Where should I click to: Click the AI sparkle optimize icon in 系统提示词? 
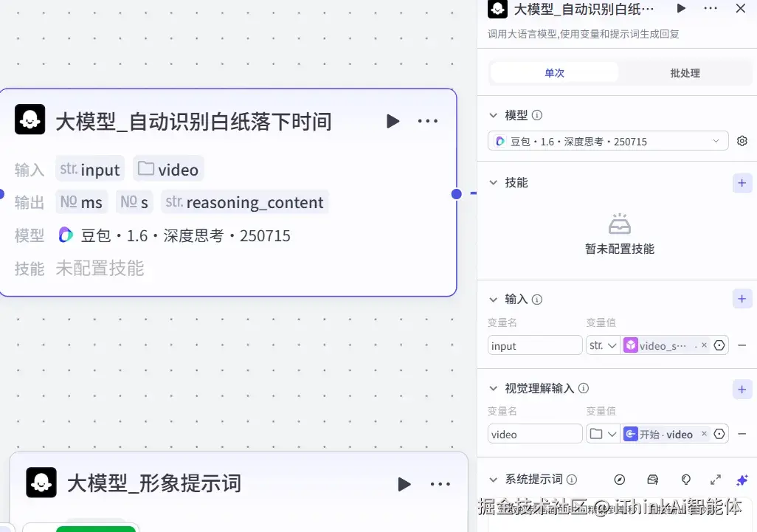tap(742, 480)
